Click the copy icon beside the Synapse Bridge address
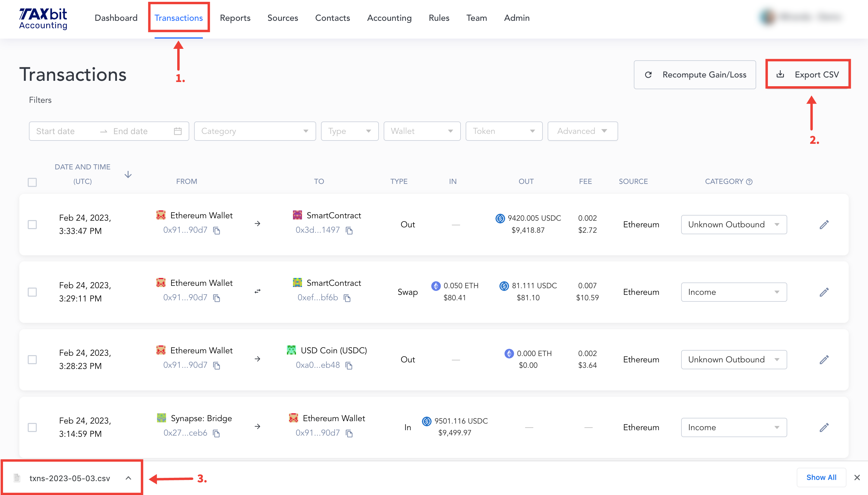The image size is (868, 495). pyautogui.click(x=216, y=434)
